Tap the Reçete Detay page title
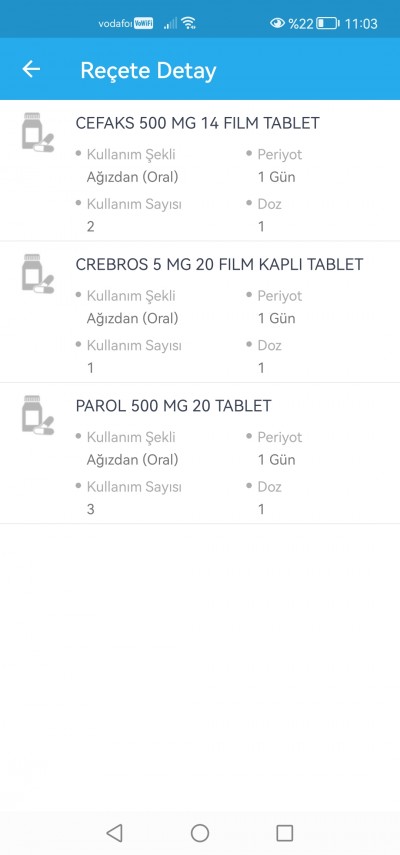This screenshot has width=400, height=855. tap(148, 70)
